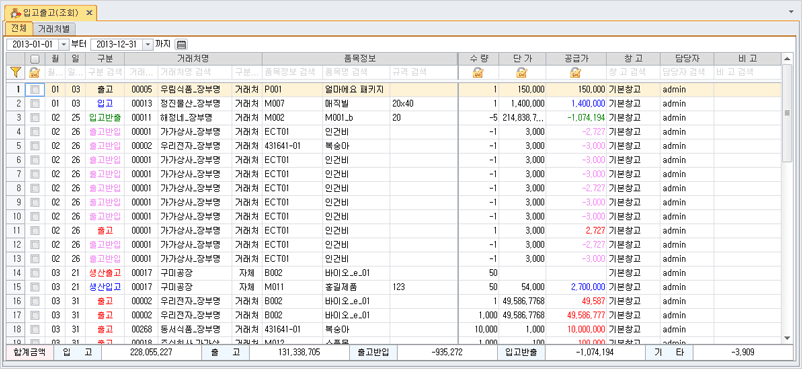802x369 pixels.
Task: Click the end date field 2013-12-31
Action: (116, 45)
